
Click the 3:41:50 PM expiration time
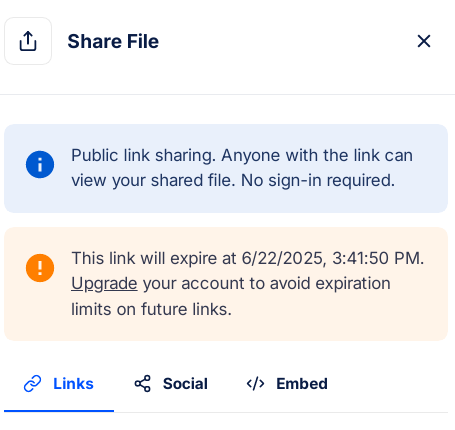(378, 258)
